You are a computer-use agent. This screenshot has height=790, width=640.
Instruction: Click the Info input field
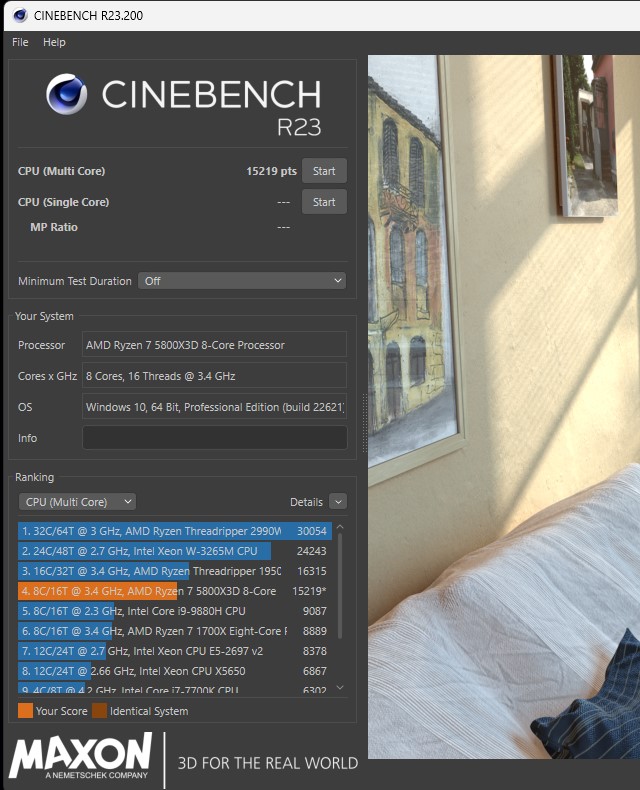click(x=215, y=437)
